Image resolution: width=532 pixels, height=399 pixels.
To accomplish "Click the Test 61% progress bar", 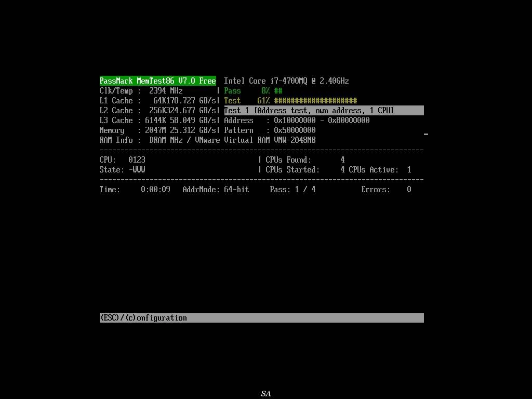I will (x=290, y=100).
